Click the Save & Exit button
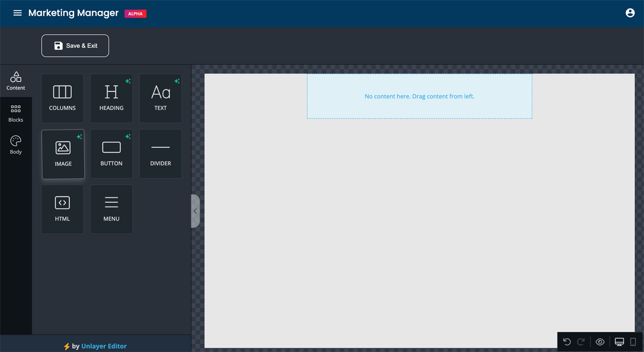 pos(75,46)
